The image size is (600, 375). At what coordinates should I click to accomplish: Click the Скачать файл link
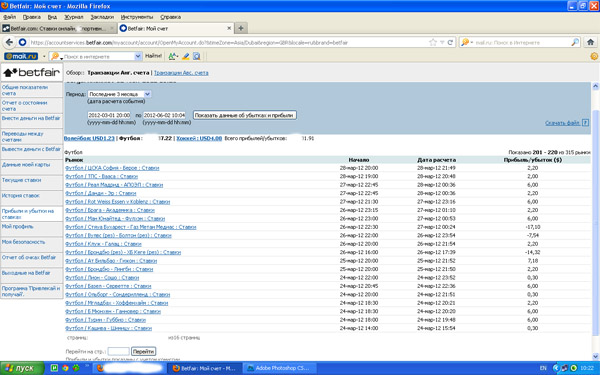click(562, 123)
